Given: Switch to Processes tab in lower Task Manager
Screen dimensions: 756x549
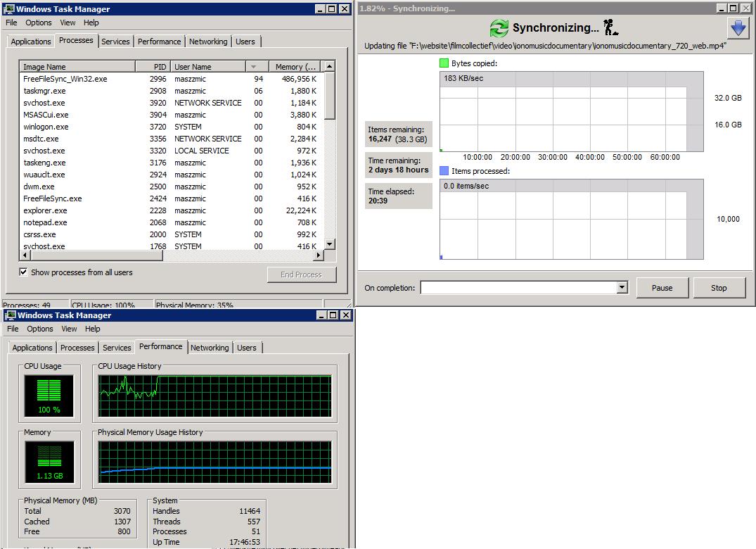Looking at the screenshot, I should coord(77,348).
